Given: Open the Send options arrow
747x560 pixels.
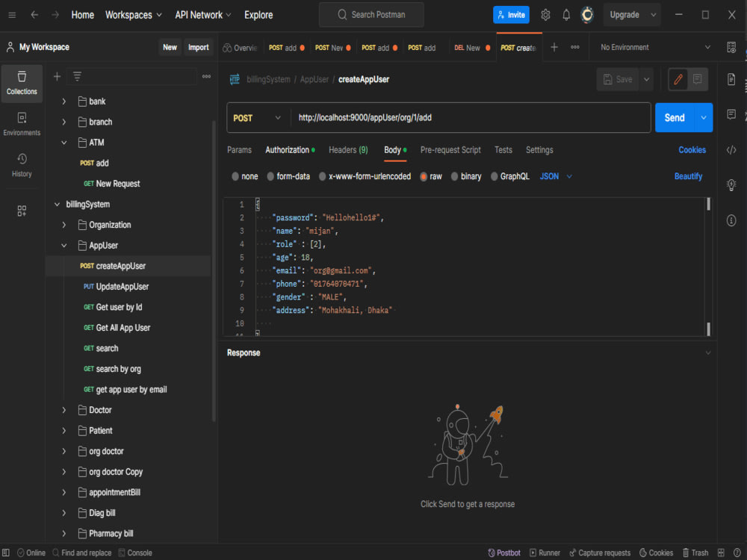Looking at the screenshot, I should [x=704, y=118].
